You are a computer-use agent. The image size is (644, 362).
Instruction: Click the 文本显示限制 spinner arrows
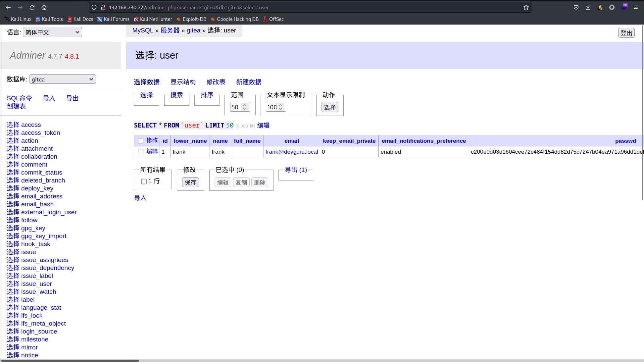280,107
